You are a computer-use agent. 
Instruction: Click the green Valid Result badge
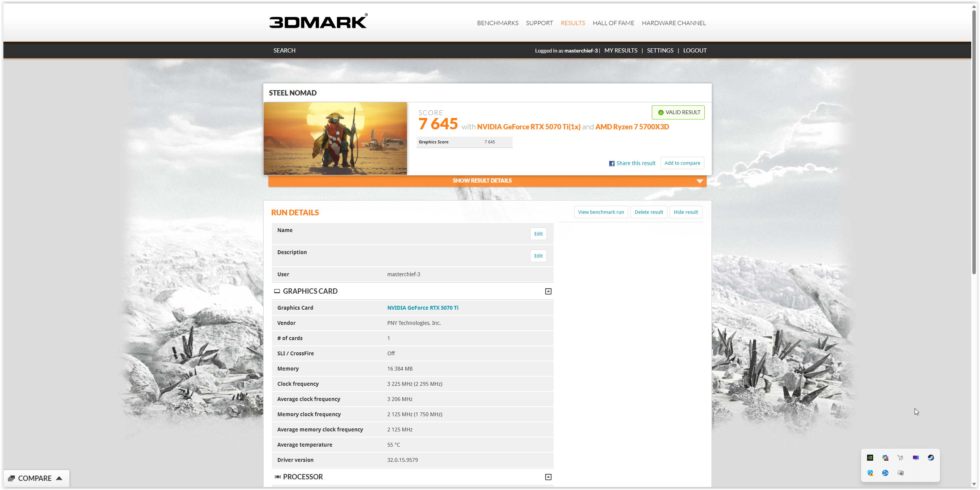pos(678,112)
